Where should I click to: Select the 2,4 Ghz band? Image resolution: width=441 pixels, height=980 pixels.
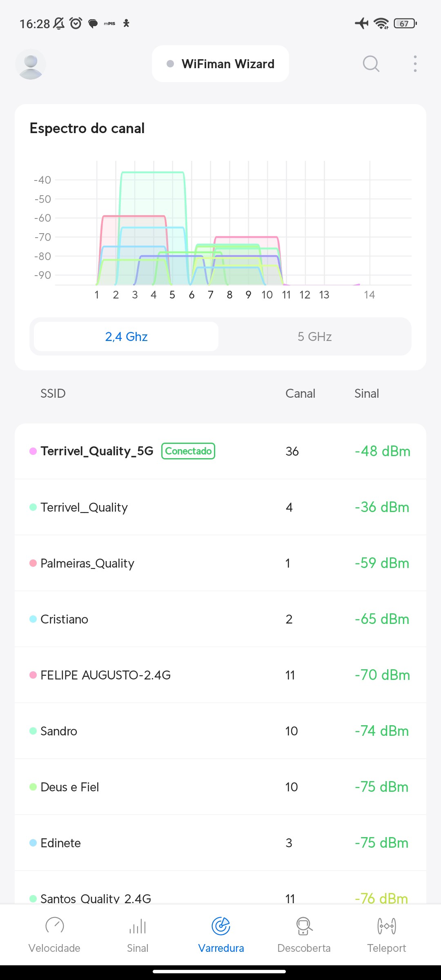(126, 336)
